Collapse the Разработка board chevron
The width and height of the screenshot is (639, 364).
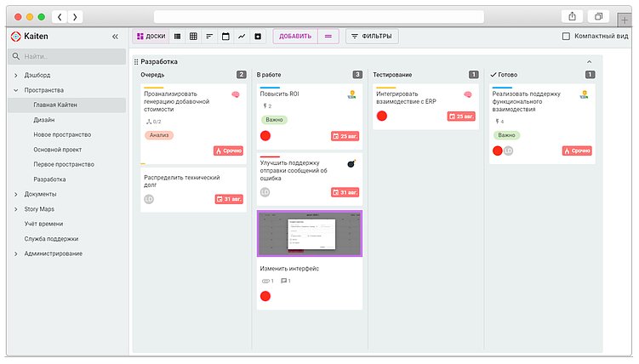point(589,61)
